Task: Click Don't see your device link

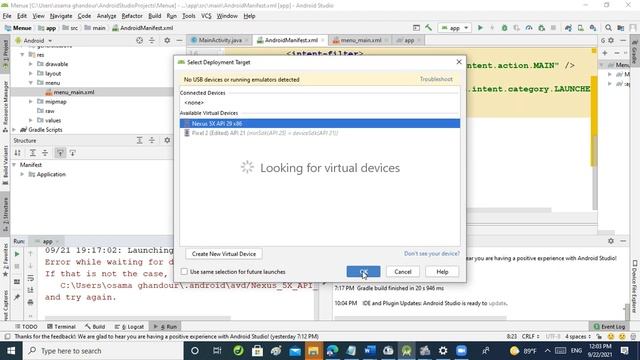Action: click(432, 253)
